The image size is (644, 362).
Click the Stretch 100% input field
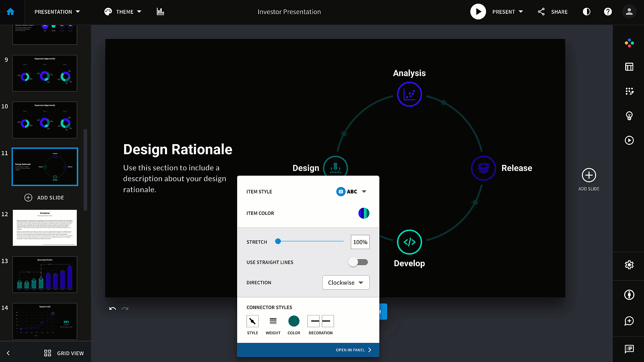coord(360,242)
